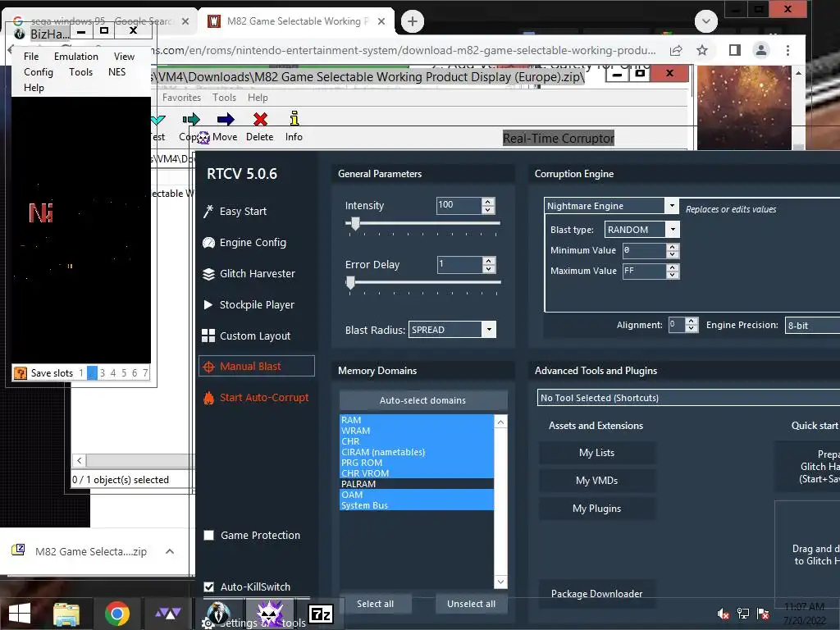Select PRG ROM memory domain

tap(416, 463)
